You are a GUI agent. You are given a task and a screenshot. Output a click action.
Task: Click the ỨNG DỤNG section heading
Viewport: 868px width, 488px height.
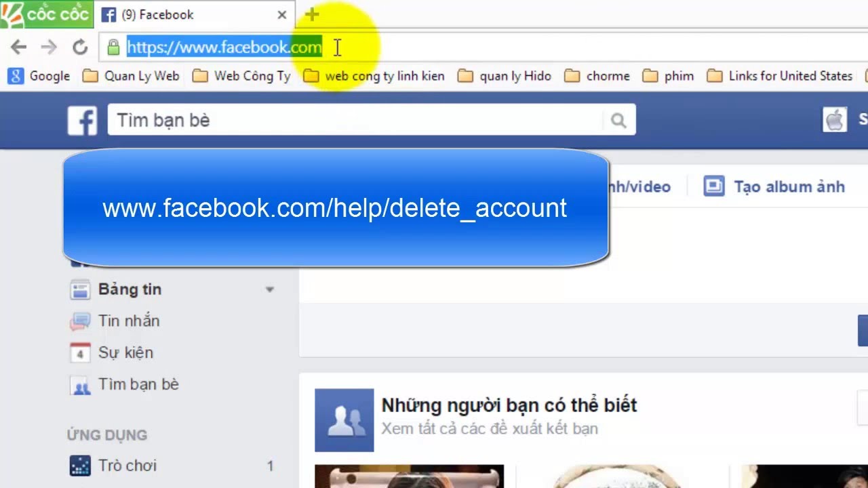[x=107, y=435]
